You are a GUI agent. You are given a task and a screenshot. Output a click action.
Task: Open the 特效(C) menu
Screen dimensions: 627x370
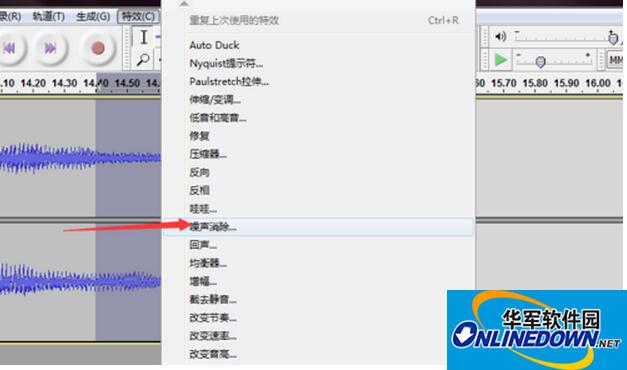(x=138, y=17)
